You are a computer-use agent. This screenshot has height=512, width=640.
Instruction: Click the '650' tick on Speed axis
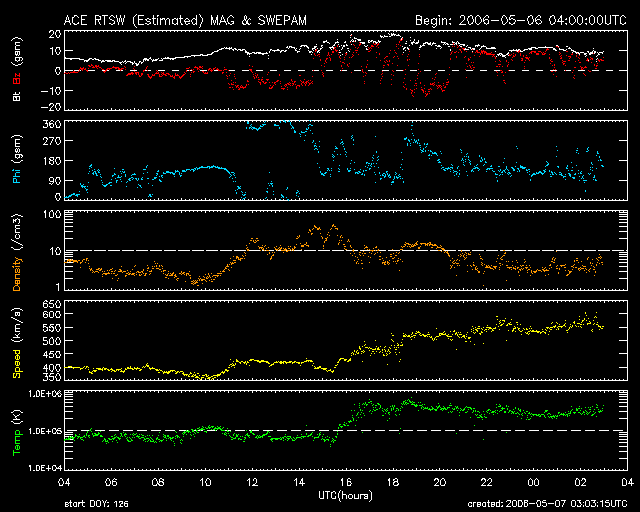[52, 304]
